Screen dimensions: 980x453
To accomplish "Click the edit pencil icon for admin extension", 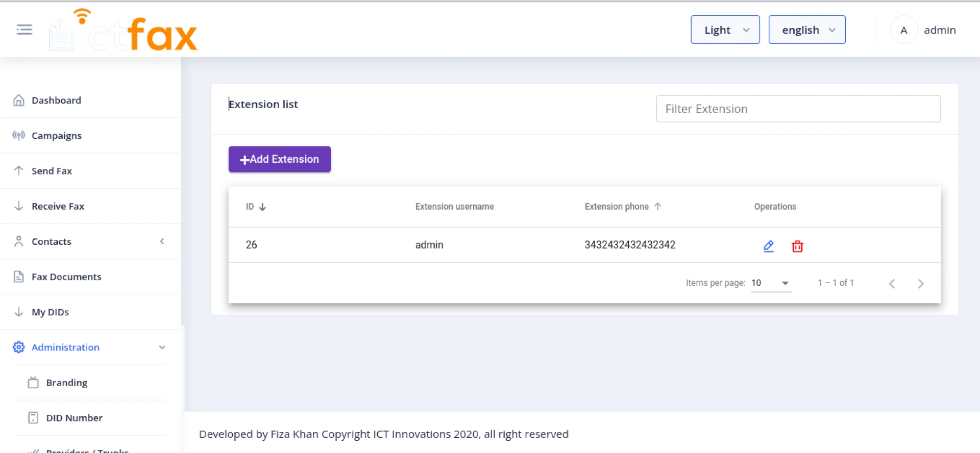I will tap(768, 246).
